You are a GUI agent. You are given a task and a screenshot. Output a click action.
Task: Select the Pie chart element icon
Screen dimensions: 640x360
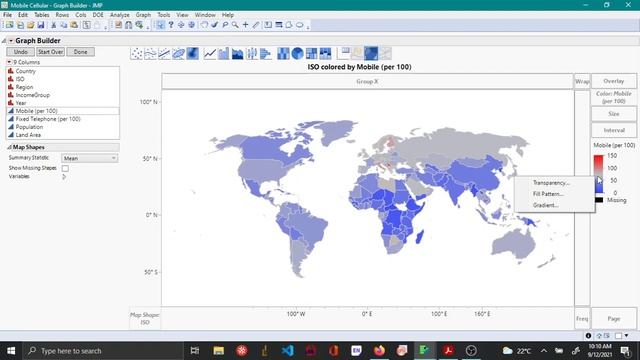[x=298, y=53]
